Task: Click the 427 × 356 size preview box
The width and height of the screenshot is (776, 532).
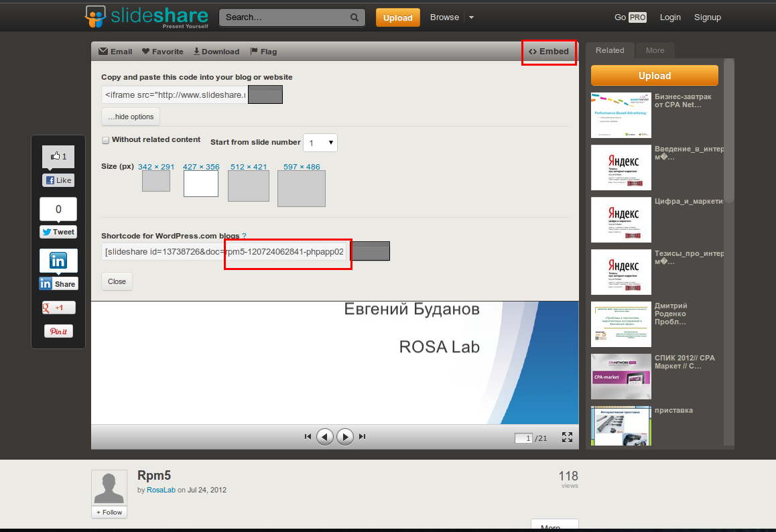Action: point(201,184)
